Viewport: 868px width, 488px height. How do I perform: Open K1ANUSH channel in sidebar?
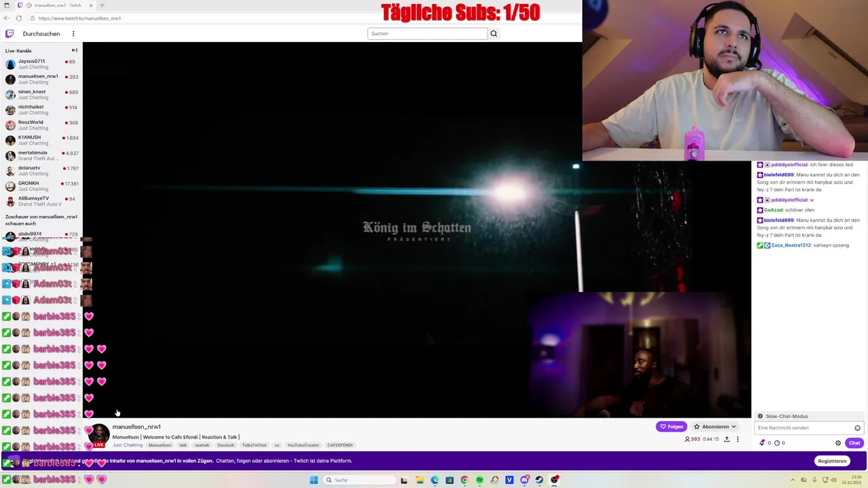tap(41, 140)
